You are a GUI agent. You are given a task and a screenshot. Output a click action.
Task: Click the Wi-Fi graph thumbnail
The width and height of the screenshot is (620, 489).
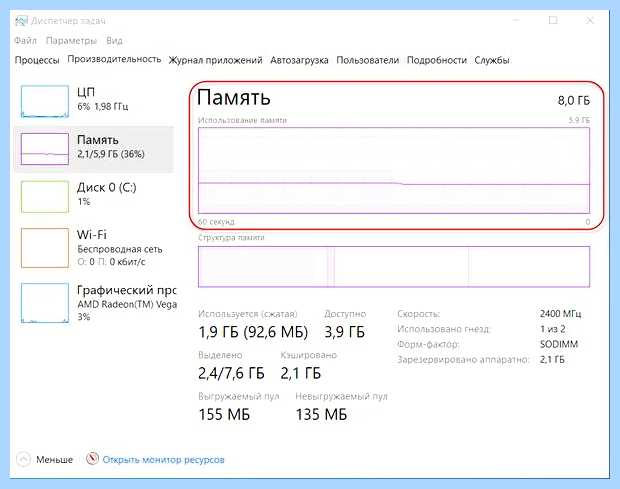pyautogui.click(x=45, y=248)
